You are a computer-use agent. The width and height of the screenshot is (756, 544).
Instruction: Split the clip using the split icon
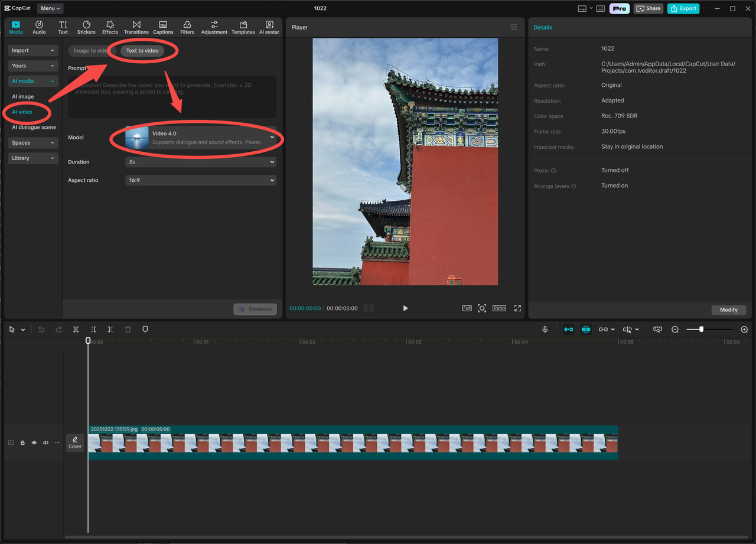tap(75, 329)
